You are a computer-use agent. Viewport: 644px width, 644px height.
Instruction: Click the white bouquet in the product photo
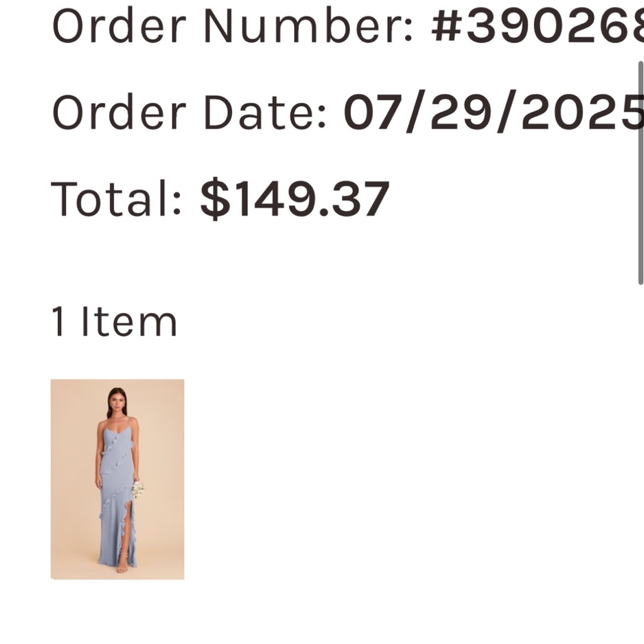[x=137, y=489]
